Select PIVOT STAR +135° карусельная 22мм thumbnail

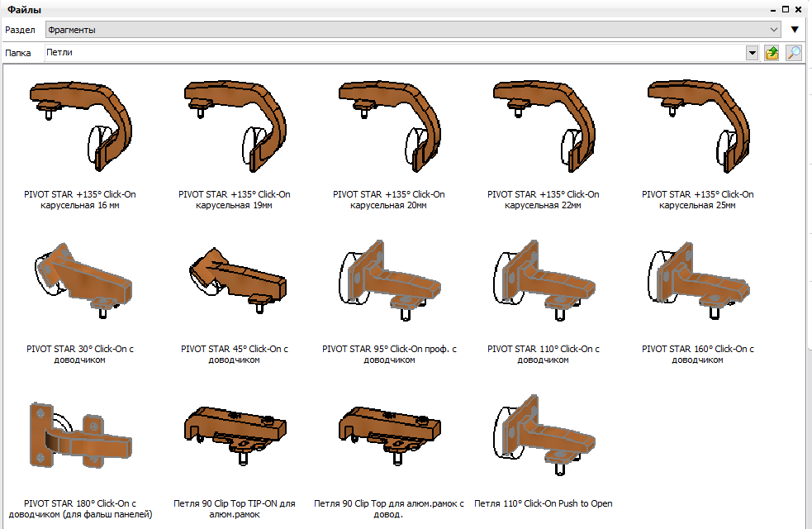(x=544, y=126)
